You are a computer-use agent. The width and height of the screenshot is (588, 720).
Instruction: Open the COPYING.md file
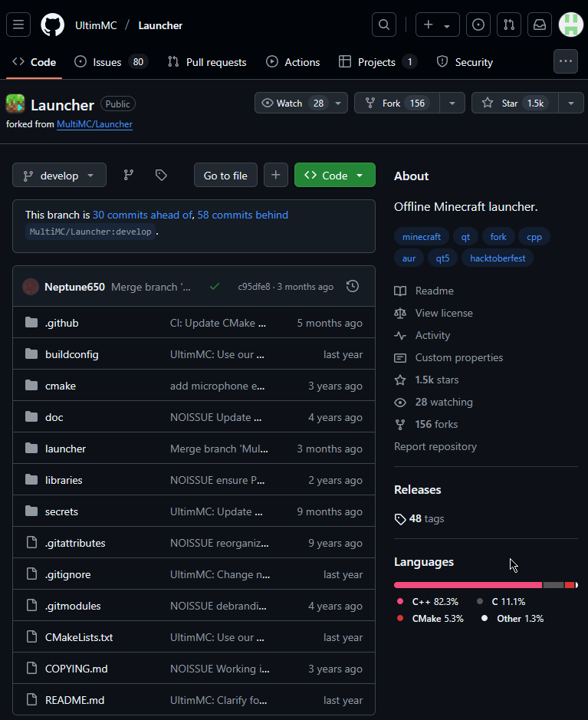click(x=76, y=669)
